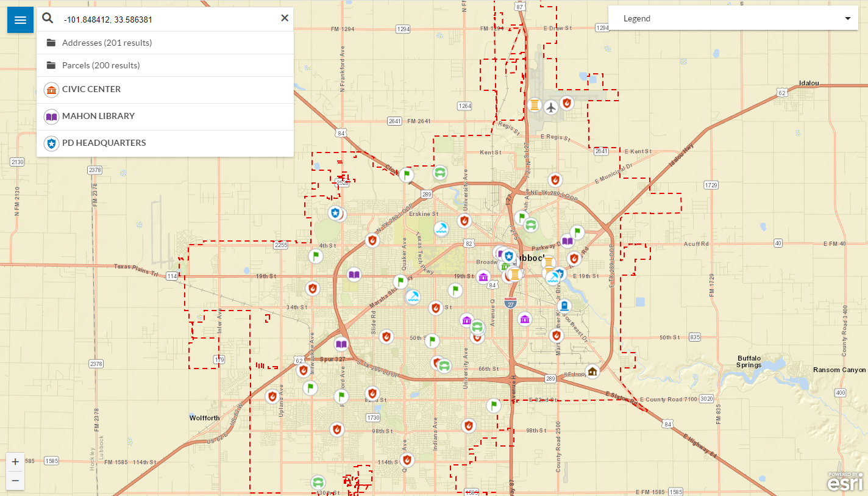The width and height of the screenshot is (868, 496).
Task: Click the green stadium marker near 130th St
Action: tap(318, 483)
